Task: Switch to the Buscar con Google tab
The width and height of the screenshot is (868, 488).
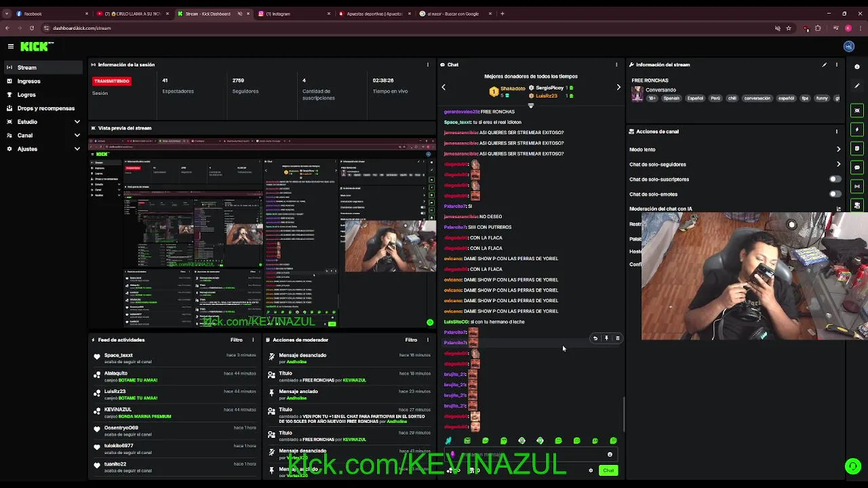Action: (x=455, y=14)
